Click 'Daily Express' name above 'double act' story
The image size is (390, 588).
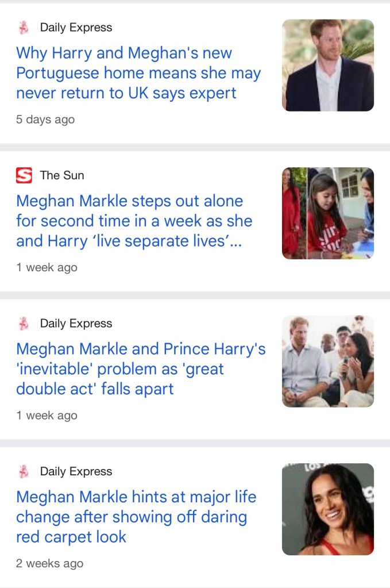coord(76,324)
